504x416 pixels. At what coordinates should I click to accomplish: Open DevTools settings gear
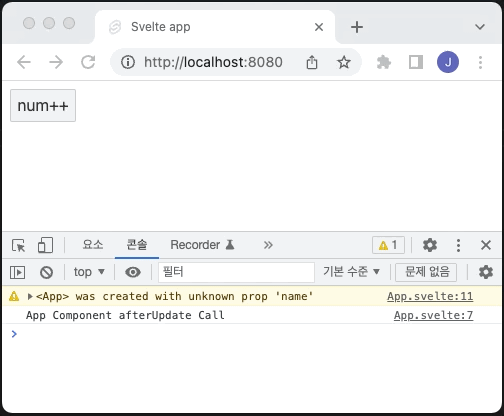tap(430, 245)
